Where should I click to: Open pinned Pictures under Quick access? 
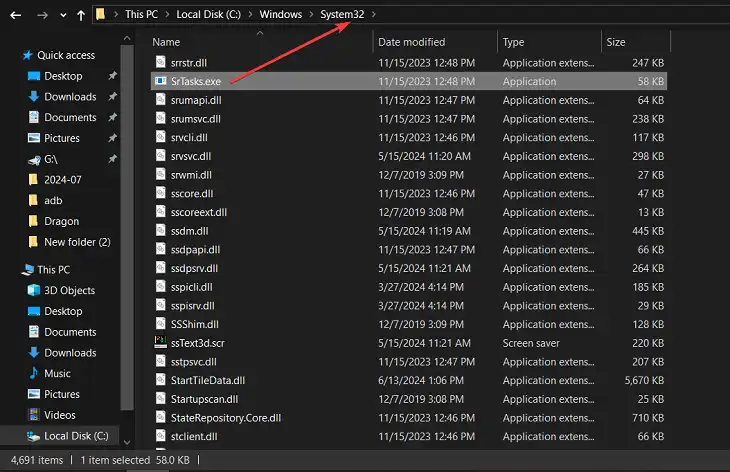[x=62, y=138]
